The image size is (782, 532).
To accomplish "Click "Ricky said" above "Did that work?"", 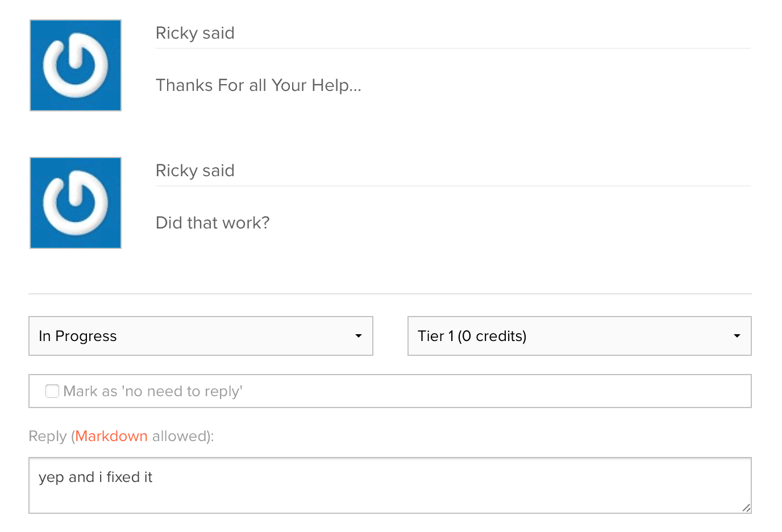I will click(195, 171).
